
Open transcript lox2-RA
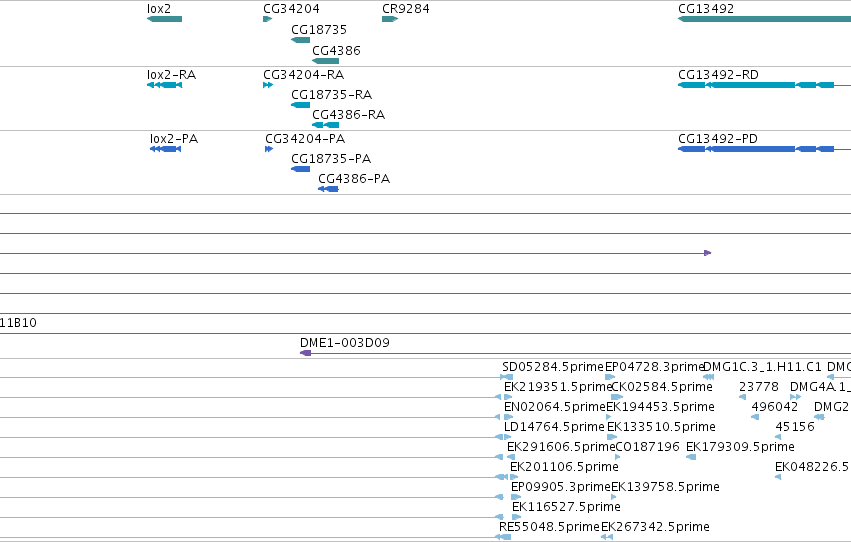pos(172,74)
